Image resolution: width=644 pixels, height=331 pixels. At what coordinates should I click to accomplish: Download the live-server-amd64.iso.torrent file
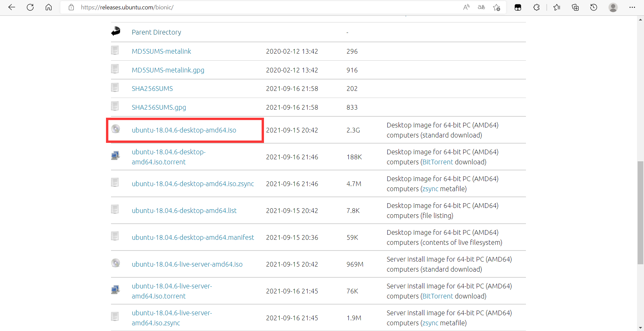tap(172, 291)
